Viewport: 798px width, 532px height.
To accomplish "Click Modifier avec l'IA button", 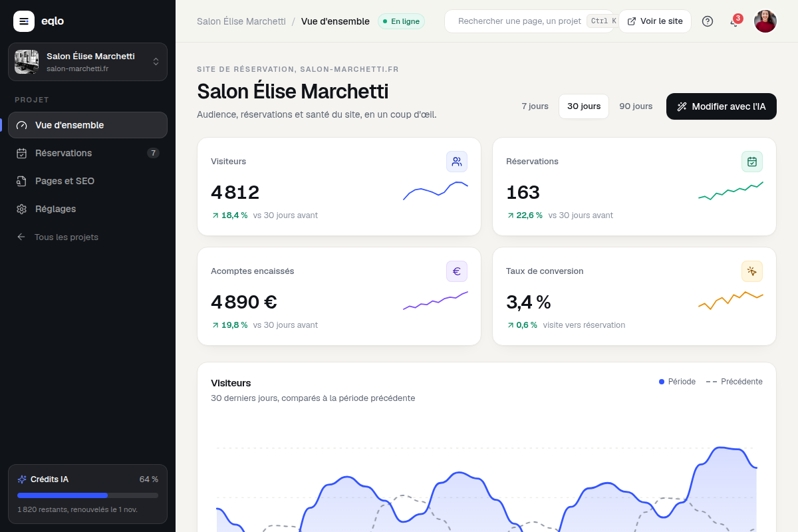I will [722, 106].
